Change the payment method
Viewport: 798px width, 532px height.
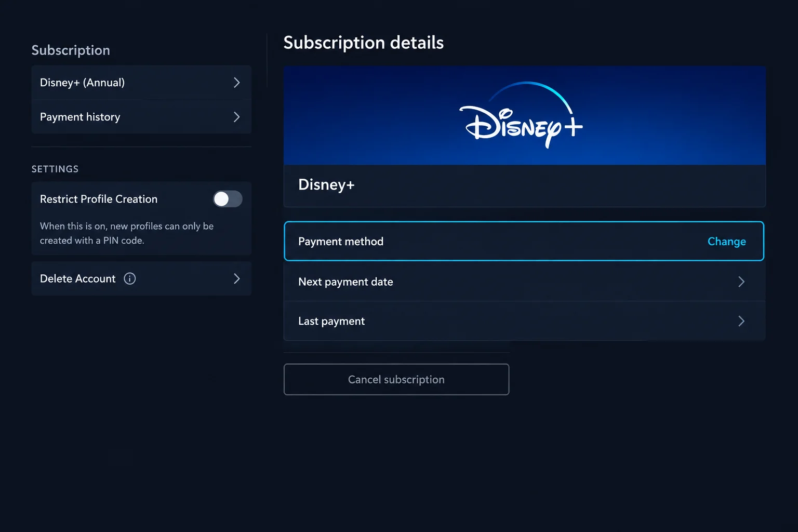point(726,242)
